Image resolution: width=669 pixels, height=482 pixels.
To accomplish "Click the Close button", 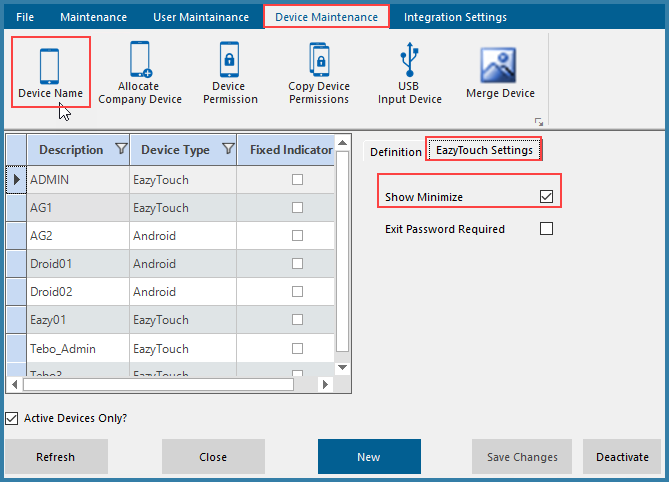I will click(x=213, y=457).
